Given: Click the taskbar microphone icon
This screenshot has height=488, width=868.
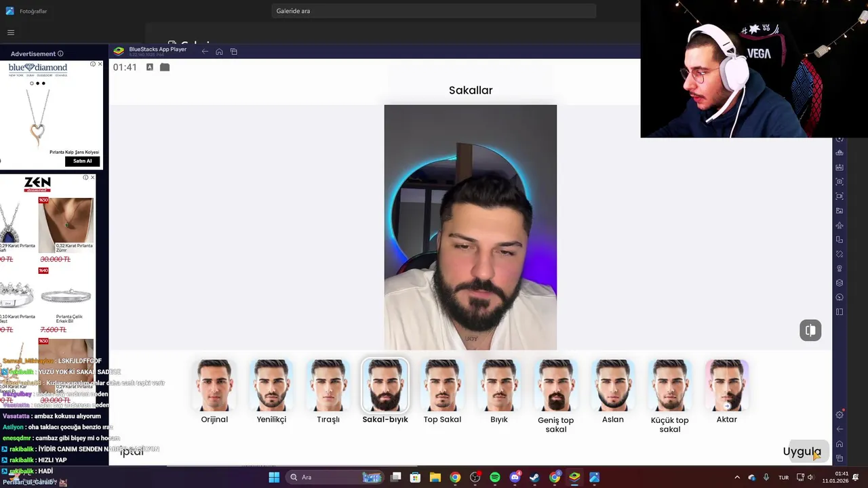Looking at the screenshot, I should [766, 477].
